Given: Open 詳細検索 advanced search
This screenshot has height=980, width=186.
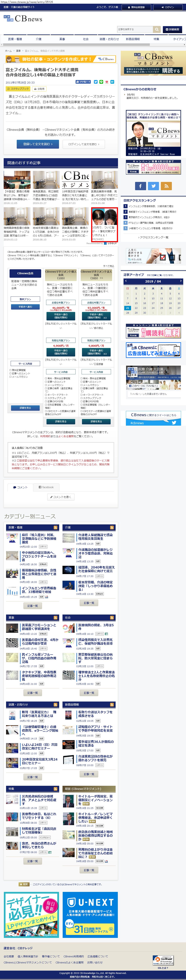Looking at the screenshot, I should (x=172, y=29).
